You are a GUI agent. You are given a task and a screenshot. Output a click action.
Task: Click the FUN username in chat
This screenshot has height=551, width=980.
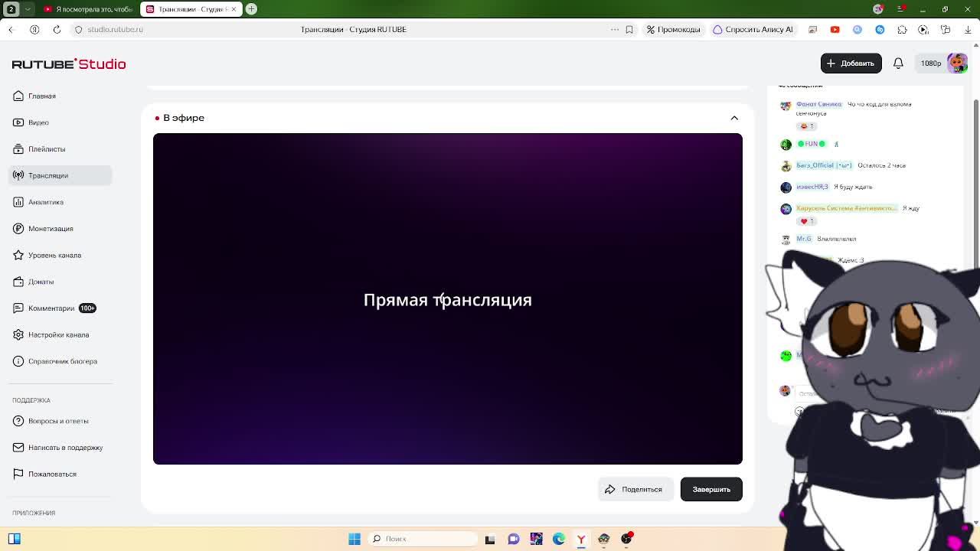tap(812, 144)
